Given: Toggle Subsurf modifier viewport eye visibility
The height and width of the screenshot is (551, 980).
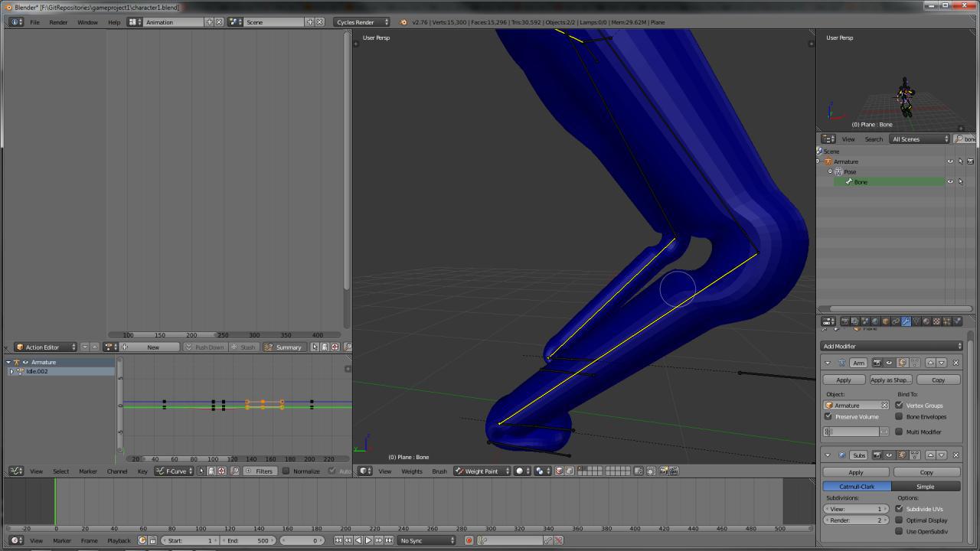Looking at the screenshot, I should (889, 455).
